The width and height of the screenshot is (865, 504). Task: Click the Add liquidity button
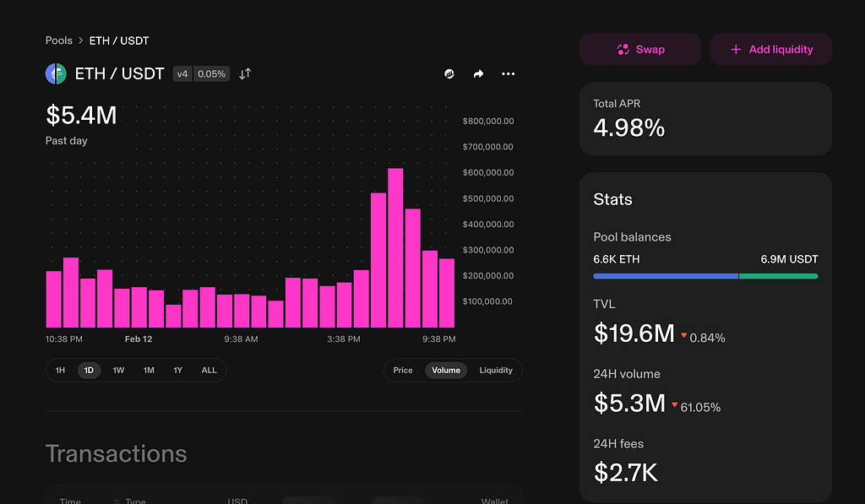tap(770, 49)
